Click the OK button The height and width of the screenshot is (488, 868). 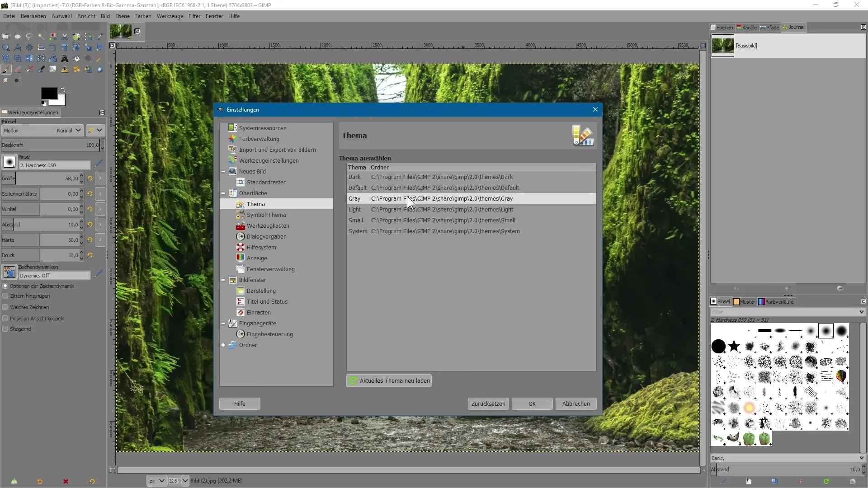pos(532,404)
